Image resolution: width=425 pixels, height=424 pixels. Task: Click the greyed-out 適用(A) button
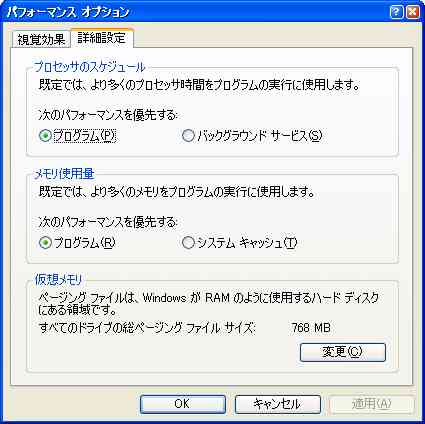point(372,404)
